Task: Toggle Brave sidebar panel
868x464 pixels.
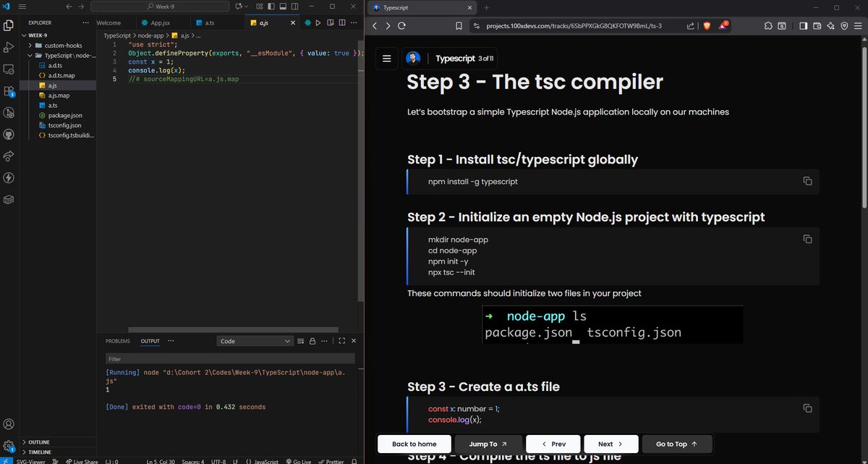Action: (x=804, y=26)
